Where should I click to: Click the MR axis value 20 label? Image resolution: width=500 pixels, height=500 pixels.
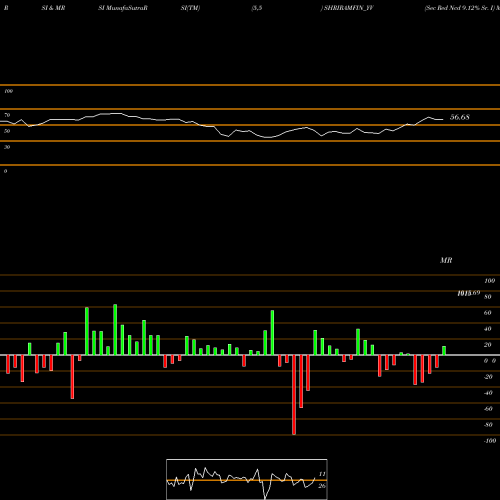click(488, 345)
